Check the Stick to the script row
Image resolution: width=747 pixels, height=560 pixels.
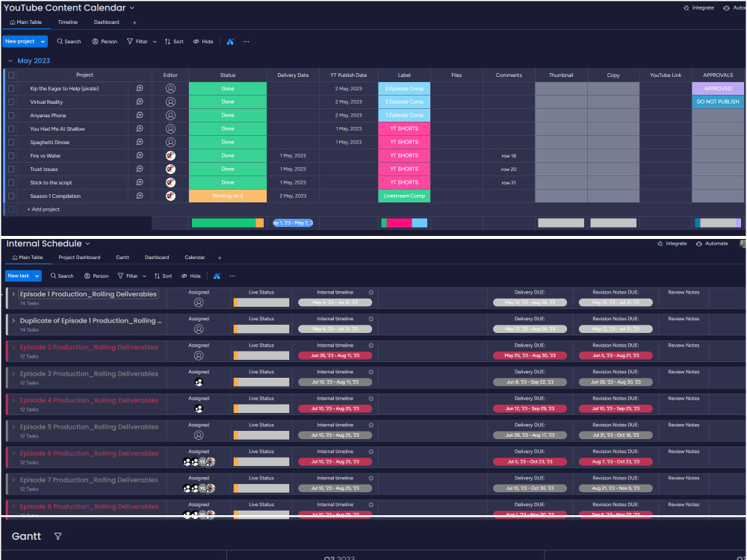coord(11,182)
